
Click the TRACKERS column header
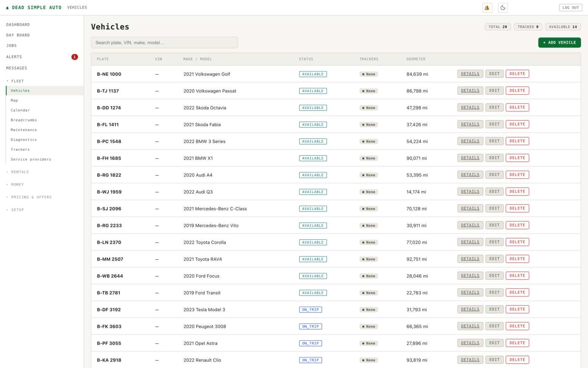point(369,59)
